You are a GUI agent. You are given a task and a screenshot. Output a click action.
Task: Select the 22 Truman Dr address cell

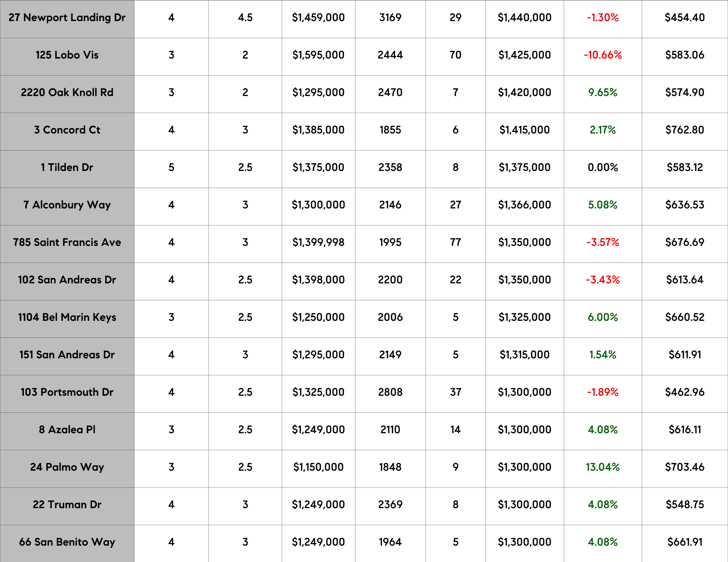[x=67, y=505]
